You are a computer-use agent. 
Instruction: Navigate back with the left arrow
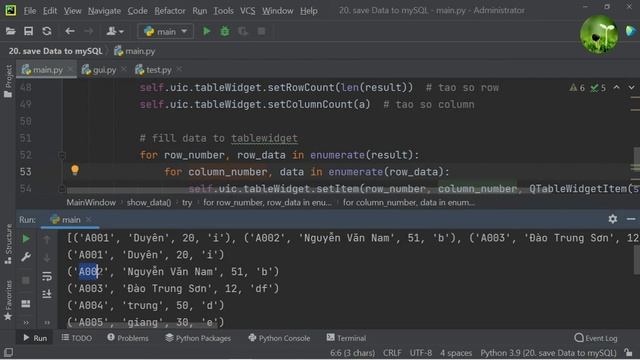pos(70,31)
